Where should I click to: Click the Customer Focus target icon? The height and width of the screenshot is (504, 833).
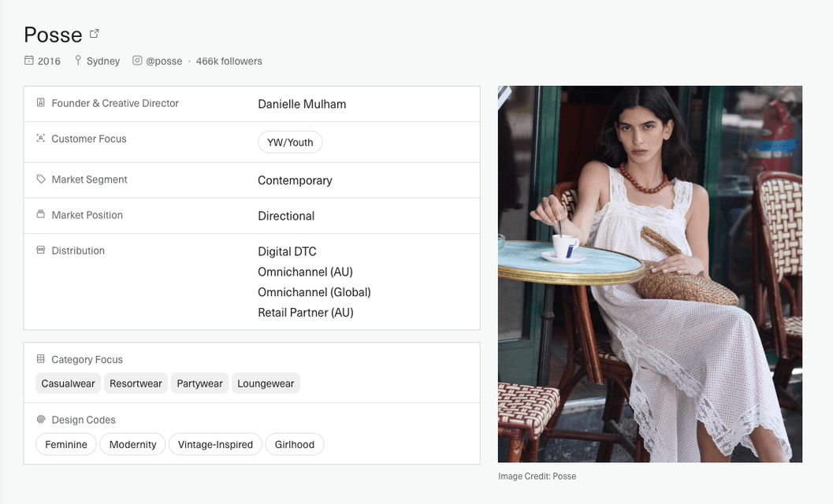tap(41, 139)
